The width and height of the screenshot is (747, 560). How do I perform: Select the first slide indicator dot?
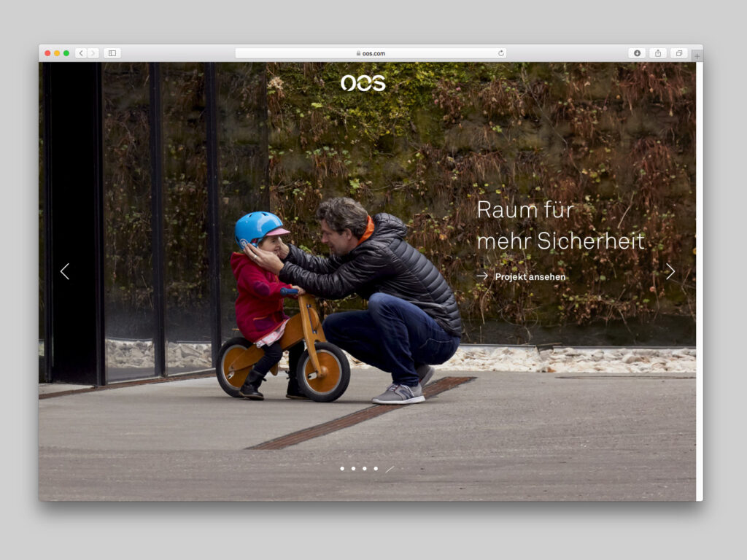(x=342, y=469)
